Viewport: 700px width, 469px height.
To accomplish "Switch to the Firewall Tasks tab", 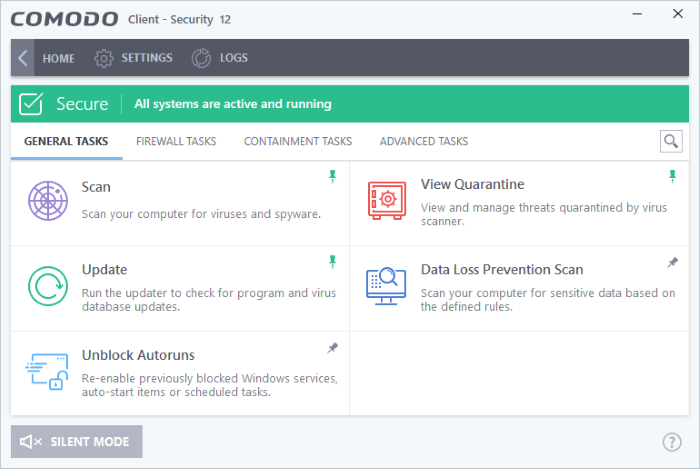I will tap(176, 141).
